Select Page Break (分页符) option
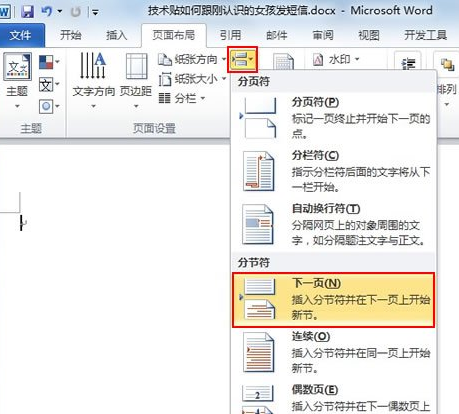The image size is (459, 414). pyautogui.click(x=333, y=118)
